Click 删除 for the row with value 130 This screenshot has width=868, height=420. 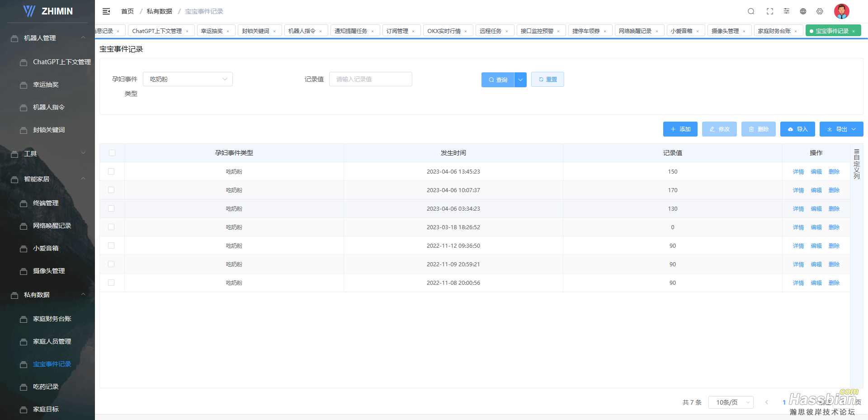[x=834, y=209]
